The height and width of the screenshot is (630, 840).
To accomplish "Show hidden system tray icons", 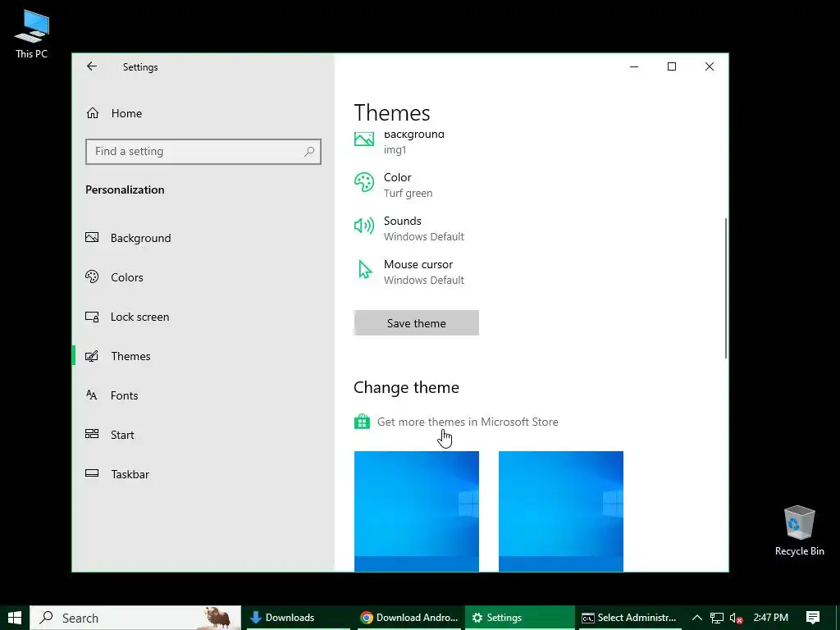I will click(x=697, y=618).
